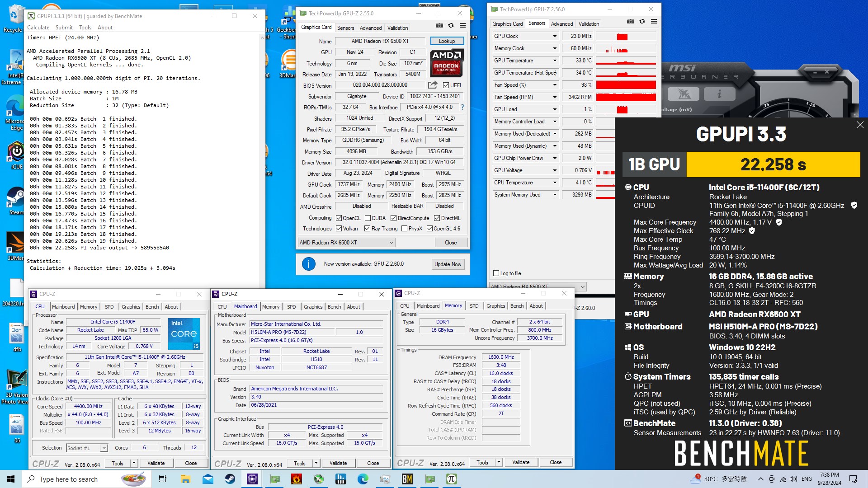
Task: Toggle the Vulkan checkbox
Action: [339, 229]
